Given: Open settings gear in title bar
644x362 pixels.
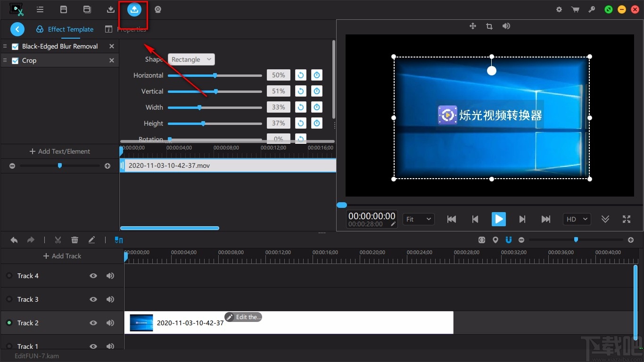Looking at the screenshot, I should pyautogui.click(x=559, y=9).
